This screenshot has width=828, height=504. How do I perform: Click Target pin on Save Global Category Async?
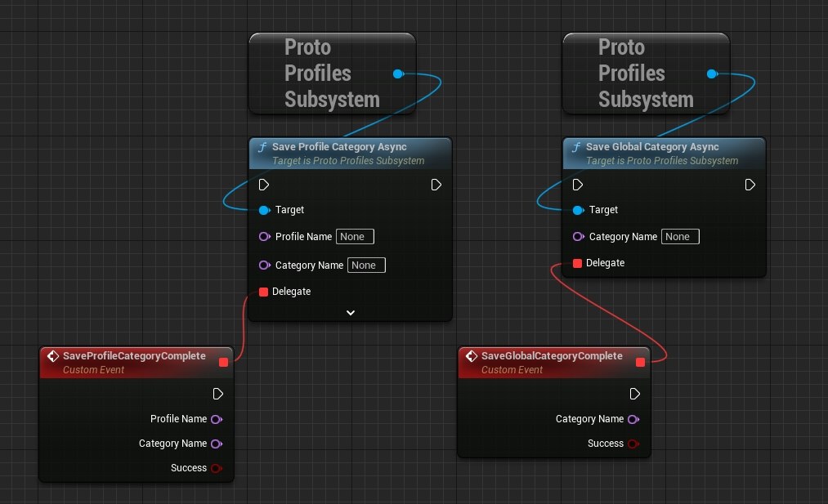pos(577,210)
